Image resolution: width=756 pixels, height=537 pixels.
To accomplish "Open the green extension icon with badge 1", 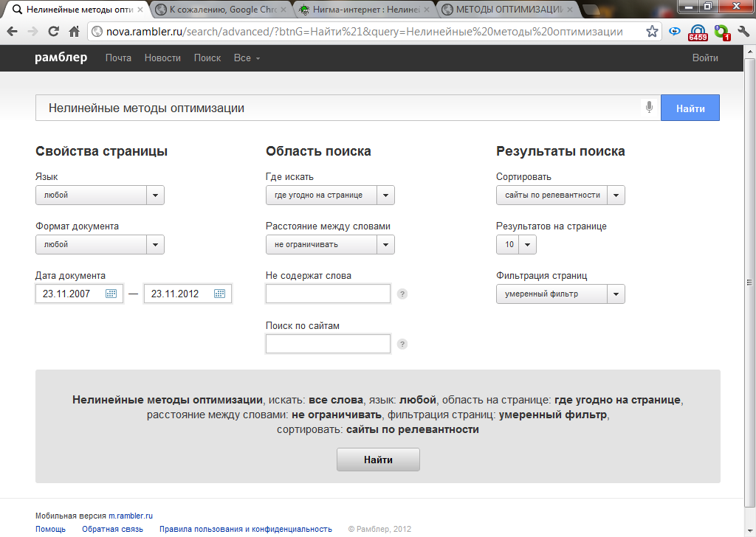I will click(722, 32).
